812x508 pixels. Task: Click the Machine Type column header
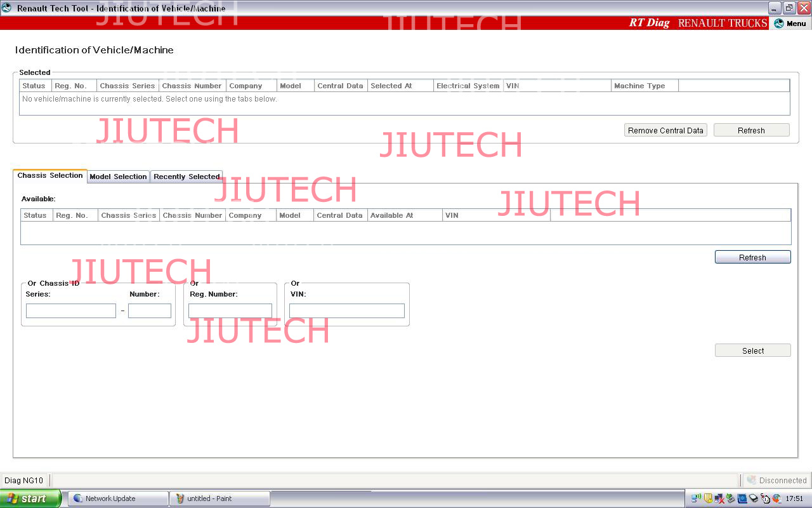tap(645, 86)
